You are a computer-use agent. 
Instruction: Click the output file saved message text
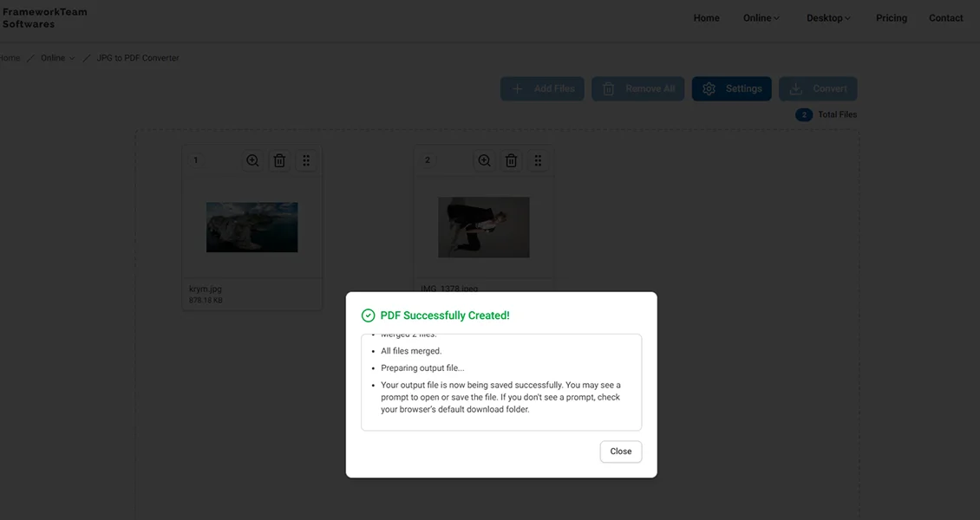(500, 397)
